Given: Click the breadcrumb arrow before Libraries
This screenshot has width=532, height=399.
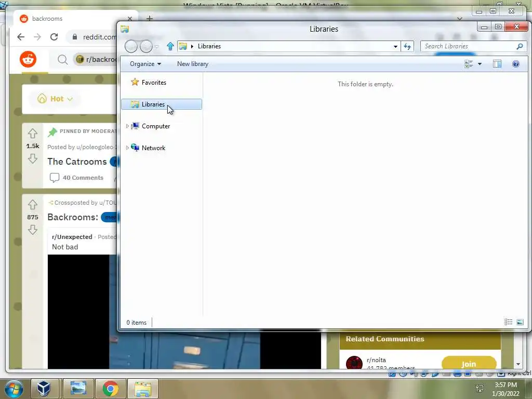Looking at the screenshot, I should click(x=192, y=46).
